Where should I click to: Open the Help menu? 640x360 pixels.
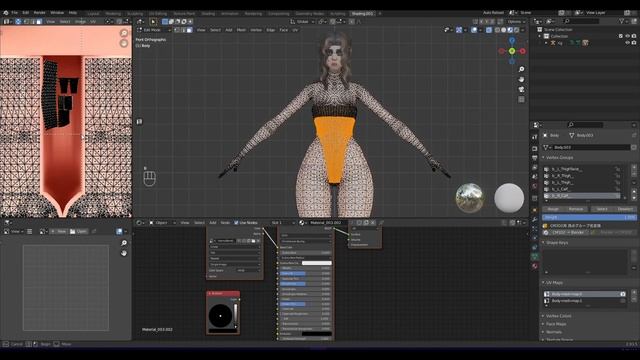[73, 13]
